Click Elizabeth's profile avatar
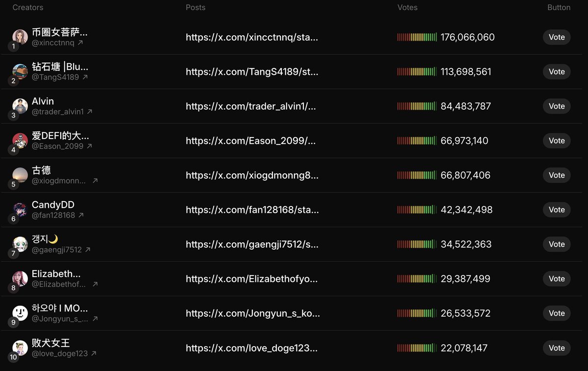 [x=20, y=278]
